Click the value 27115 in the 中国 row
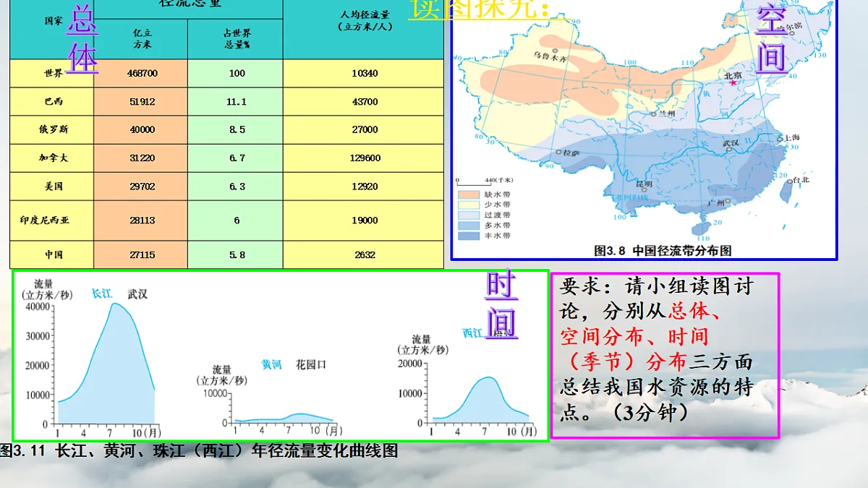The width and height of the screenshot is (868, 488). (x=142, y=254)
